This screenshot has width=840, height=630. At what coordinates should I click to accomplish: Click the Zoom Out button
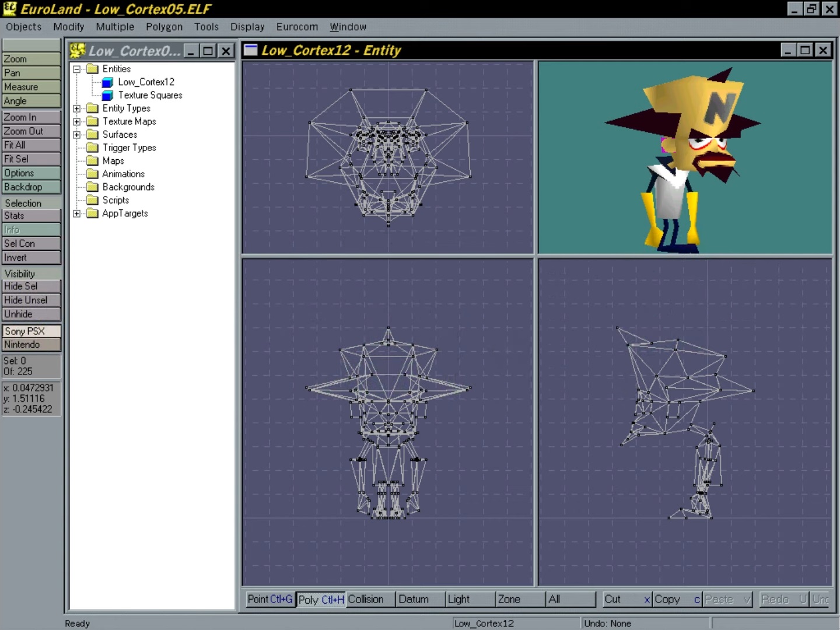click(x=32, y=131)
